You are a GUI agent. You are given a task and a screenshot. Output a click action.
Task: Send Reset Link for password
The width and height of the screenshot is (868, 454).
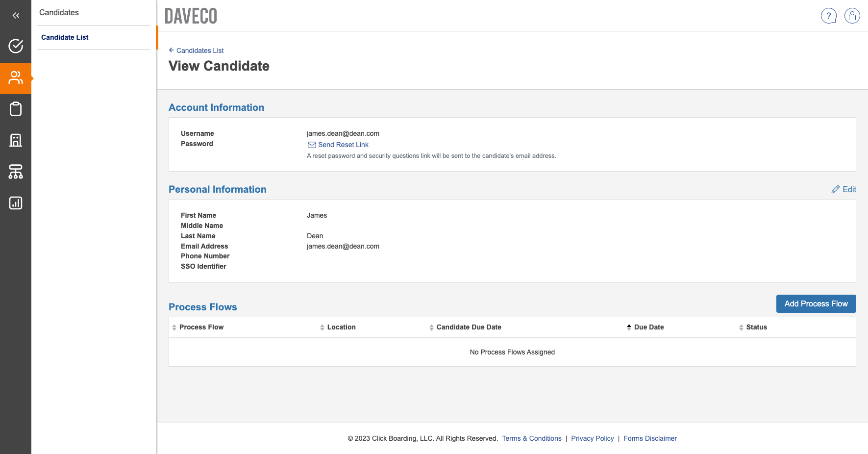pos(343,145)
